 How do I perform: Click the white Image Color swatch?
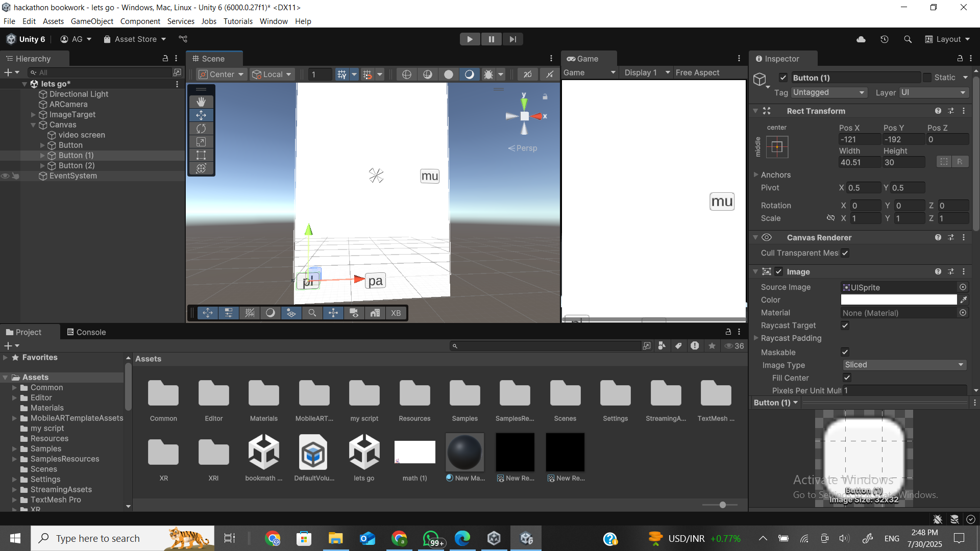click(898, 300)
